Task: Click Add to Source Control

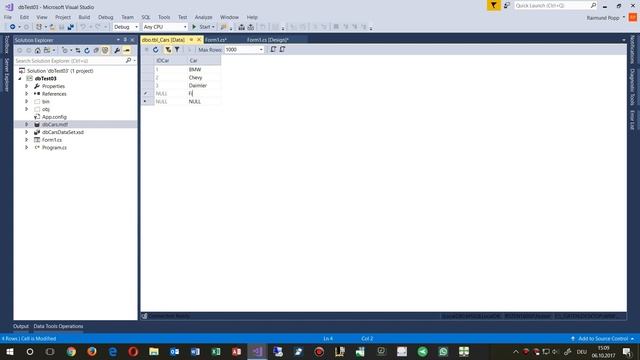Action: pyautogui.click(x=602, y=338)
